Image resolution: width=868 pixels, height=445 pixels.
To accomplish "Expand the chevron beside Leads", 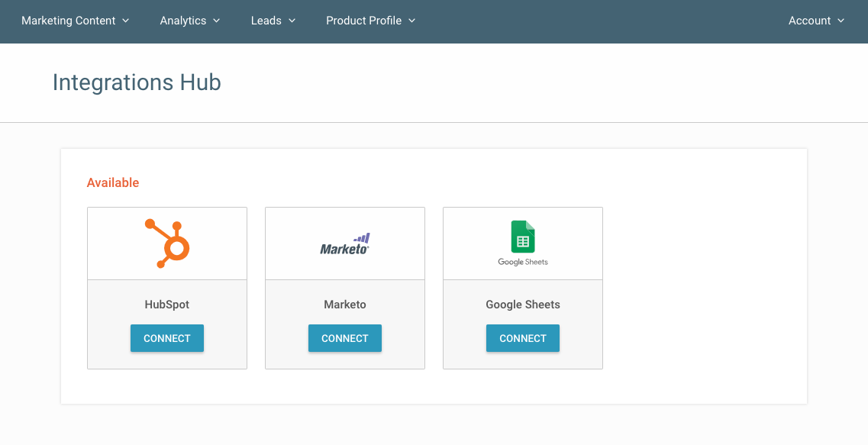I will pyautogui.click(x=292, y=21).
